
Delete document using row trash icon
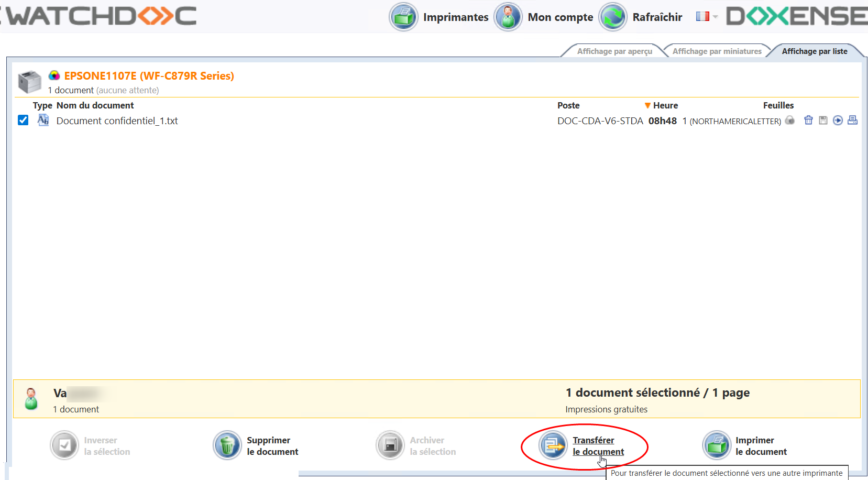[808, 121]
